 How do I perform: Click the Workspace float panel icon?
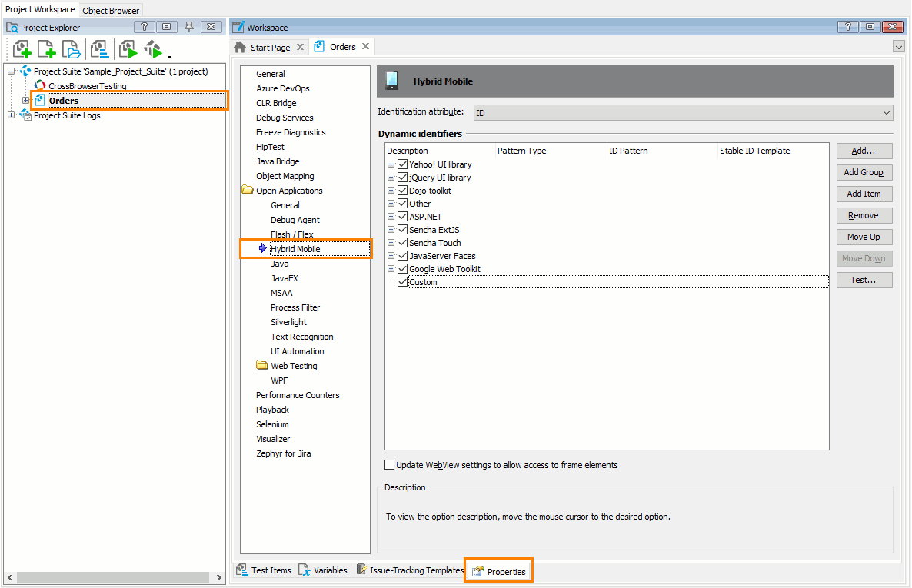[x=870, y=27]
